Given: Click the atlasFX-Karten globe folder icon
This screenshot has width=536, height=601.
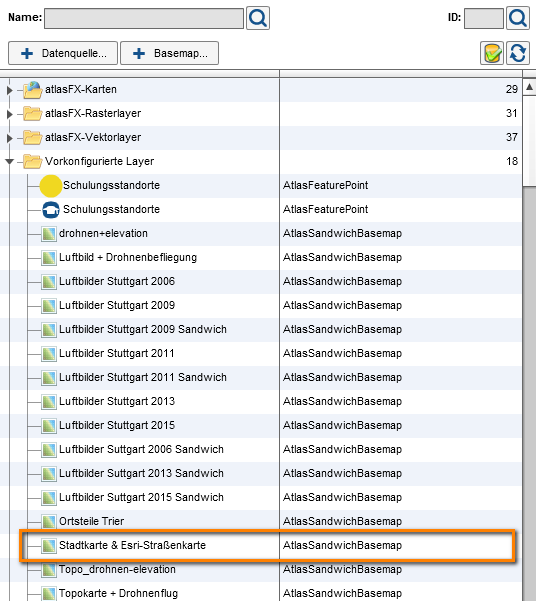Looking at the screenshot, I should pos(33,90).
